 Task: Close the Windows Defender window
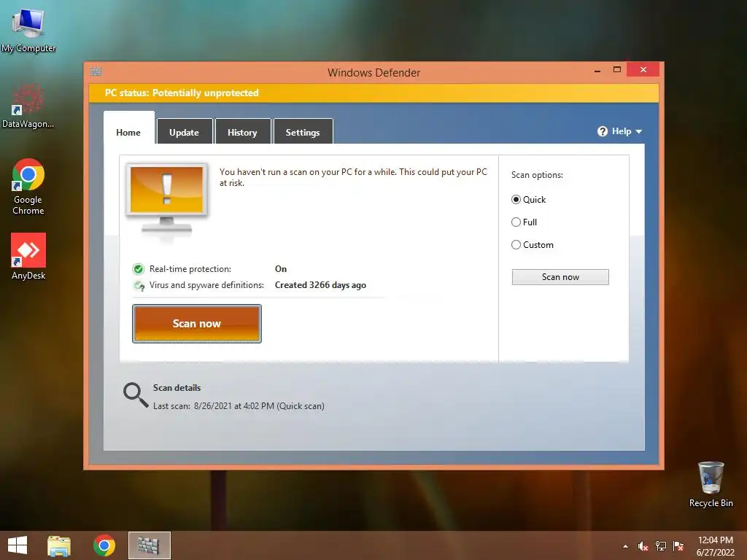coord(643,69)
